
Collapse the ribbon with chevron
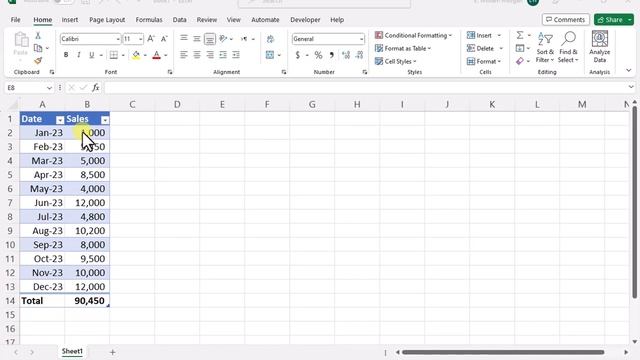(x=629, y=71)
